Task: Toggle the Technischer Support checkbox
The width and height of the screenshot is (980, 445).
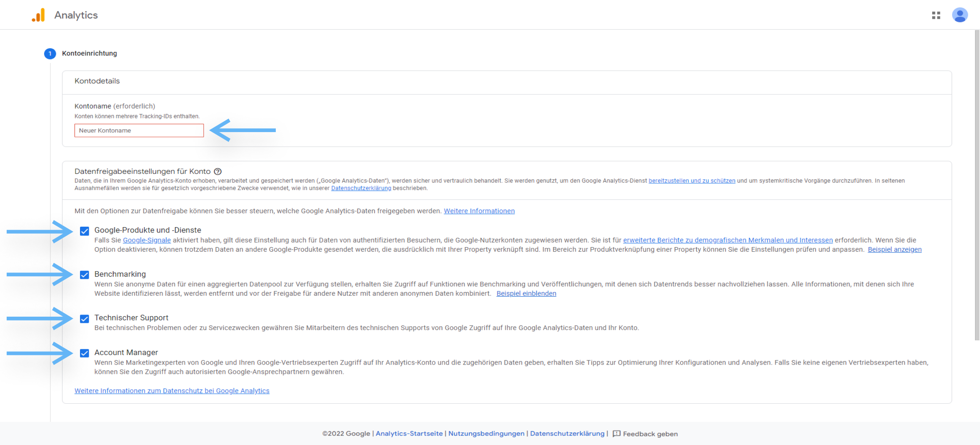Action: click(x=85, y=319)
